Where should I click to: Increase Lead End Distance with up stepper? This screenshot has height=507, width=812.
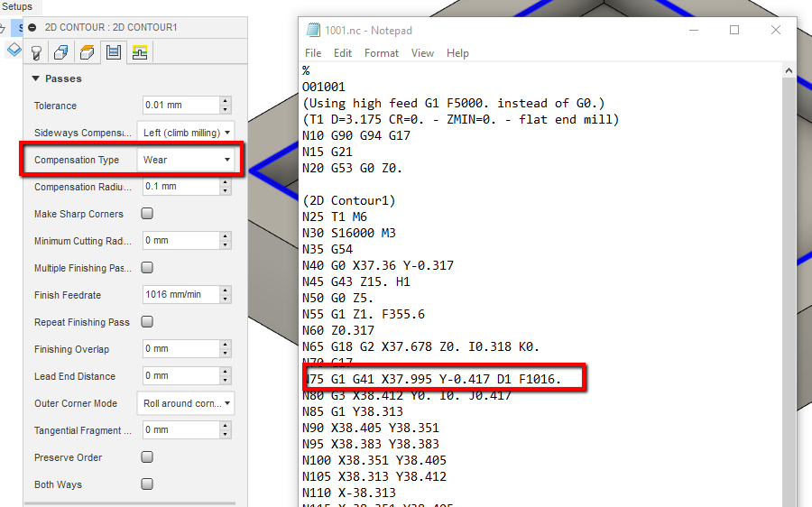pyautogui.click(x=226, y=372)
